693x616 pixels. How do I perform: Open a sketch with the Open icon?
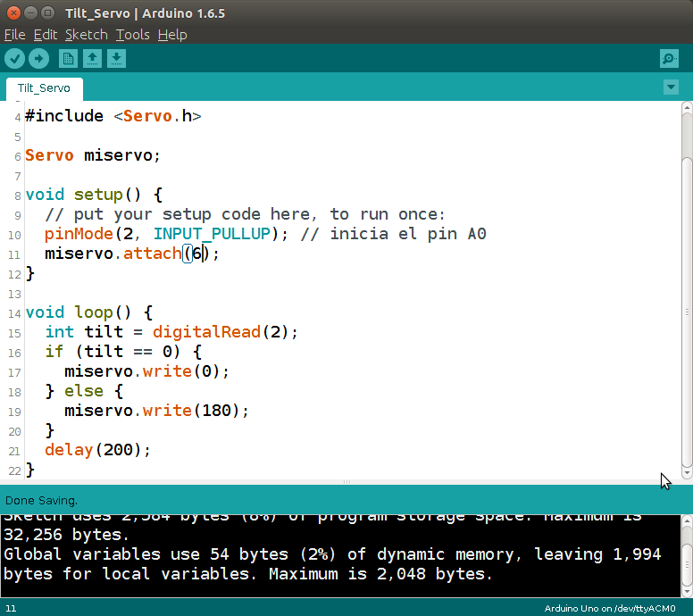click(92, 59)
